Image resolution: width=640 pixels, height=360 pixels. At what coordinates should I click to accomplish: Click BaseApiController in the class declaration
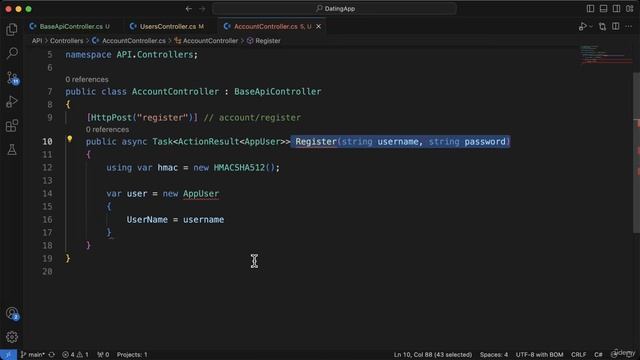coord(278,91)
